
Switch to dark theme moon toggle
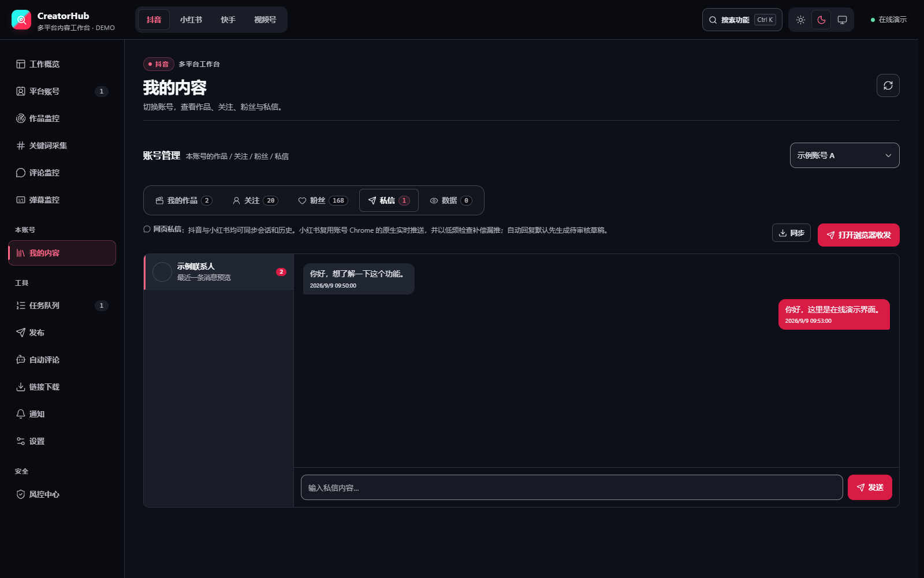pos(821,20)
